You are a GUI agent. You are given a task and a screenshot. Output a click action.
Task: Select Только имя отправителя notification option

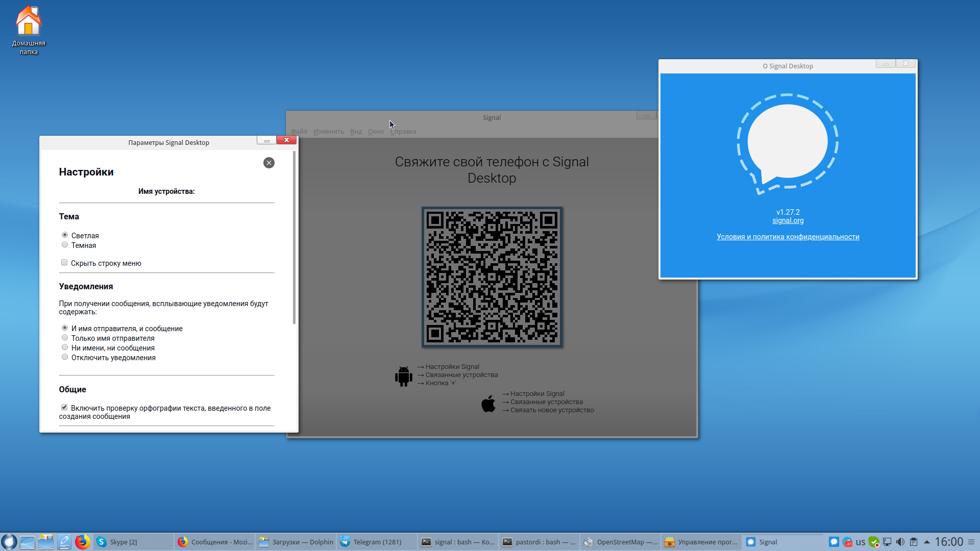(x=65, y=338)
